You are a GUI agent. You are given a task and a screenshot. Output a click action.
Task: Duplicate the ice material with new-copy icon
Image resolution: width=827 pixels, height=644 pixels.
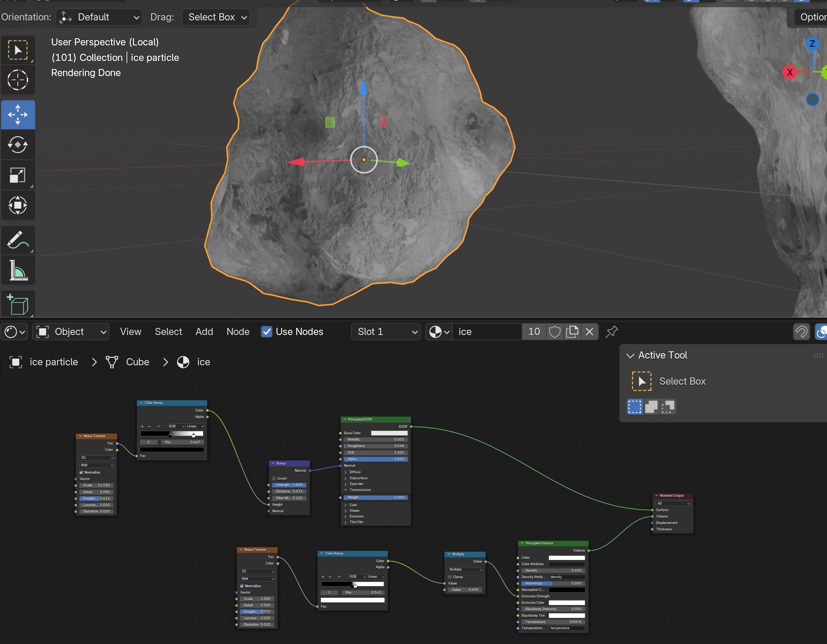[572, 332]
